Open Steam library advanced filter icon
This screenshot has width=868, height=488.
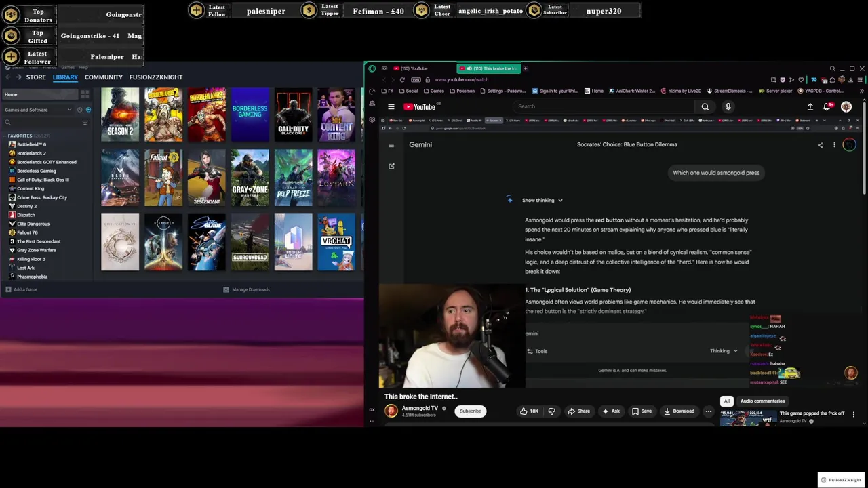point(85,123)
